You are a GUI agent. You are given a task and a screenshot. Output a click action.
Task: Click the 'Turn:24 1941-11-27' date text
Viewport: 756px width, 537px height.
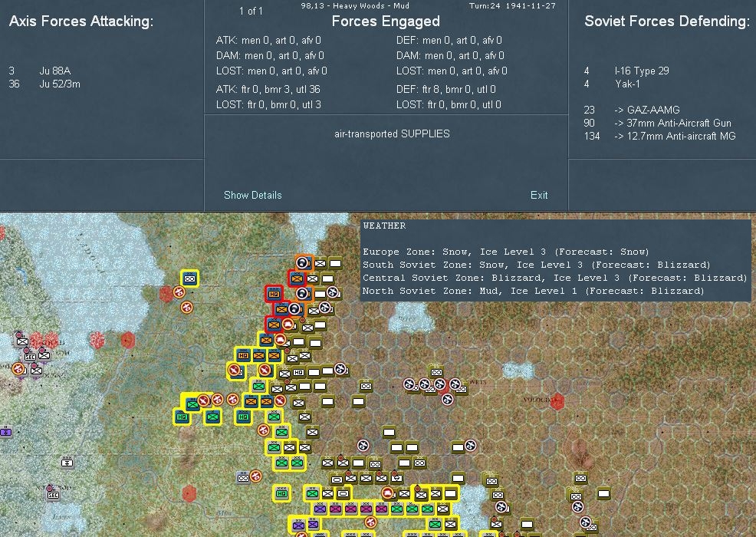tap(512, 6)
